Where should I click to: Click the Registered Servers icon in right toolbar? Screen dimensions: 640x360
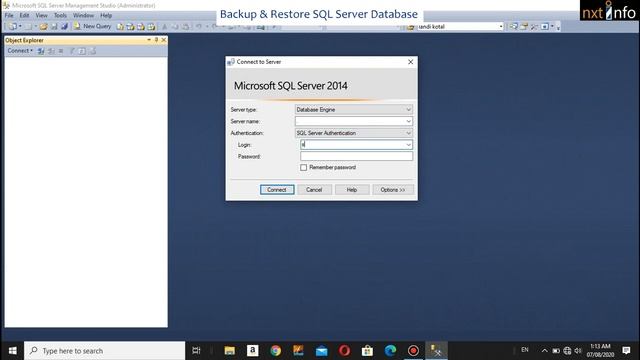click(x=513, y=27)
